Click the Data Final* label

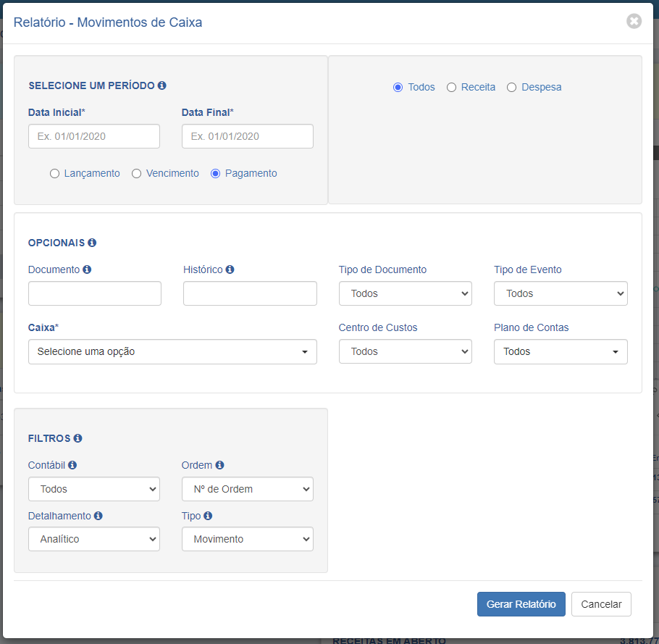[x=208, y=112]
